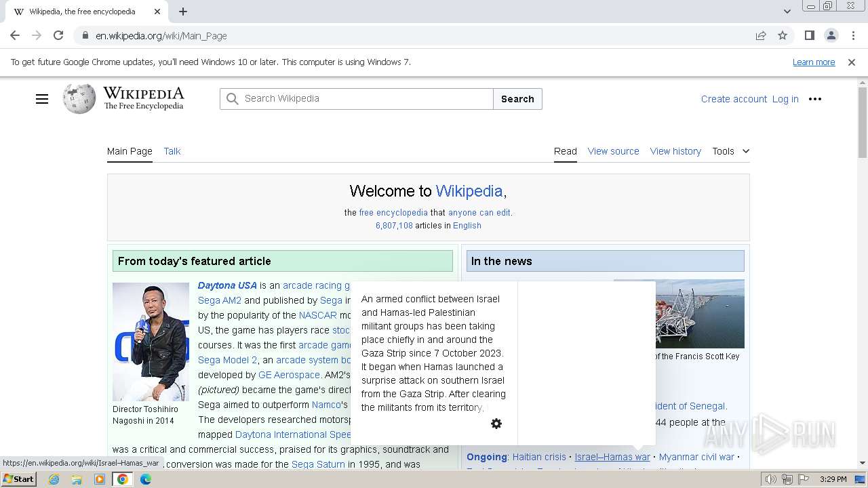Go forward with browser forward arrow

(x=37, y=35)
